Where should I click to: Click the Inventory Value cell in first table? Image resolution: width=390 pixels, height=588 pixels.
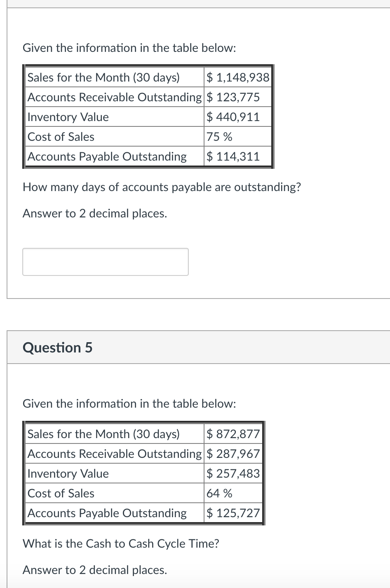(x=68, y=117)
